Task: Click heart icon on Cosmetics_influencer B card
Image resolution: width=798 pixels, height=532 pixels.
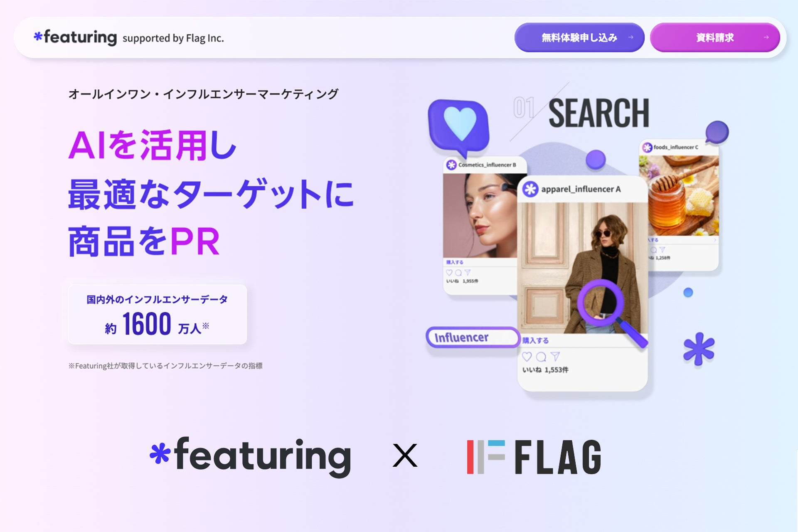Action: tap(449, 273)
